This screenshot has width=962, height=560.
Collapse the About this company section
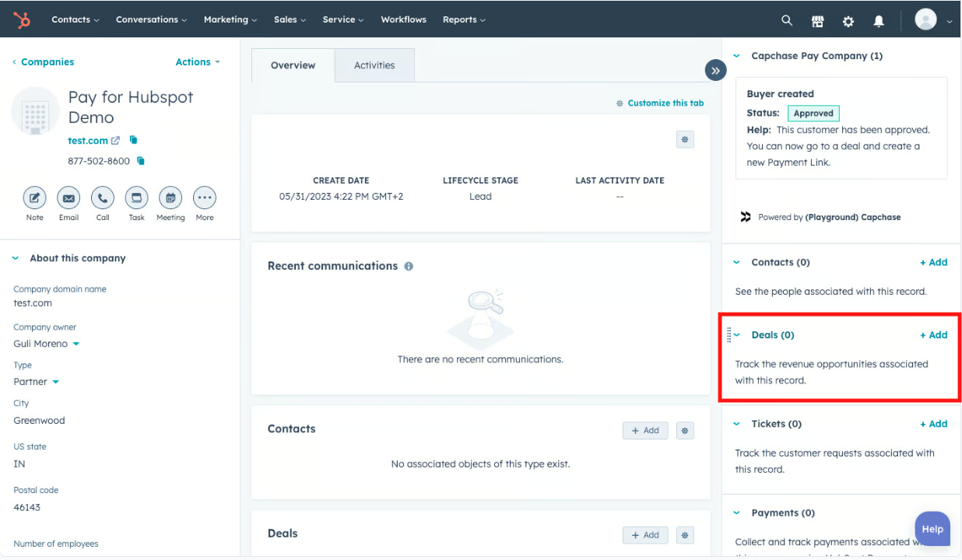[16, 258]
